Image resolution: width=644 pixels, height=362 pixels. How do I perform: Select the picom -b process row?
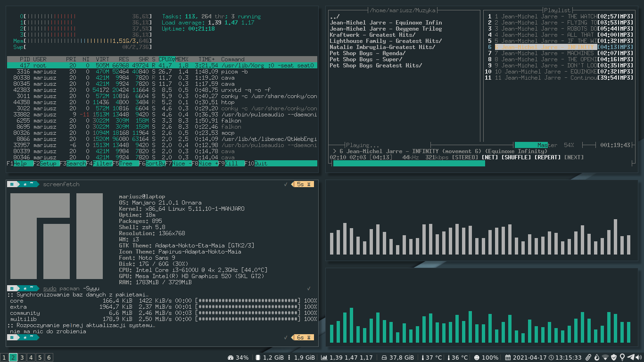coord(162,71)
